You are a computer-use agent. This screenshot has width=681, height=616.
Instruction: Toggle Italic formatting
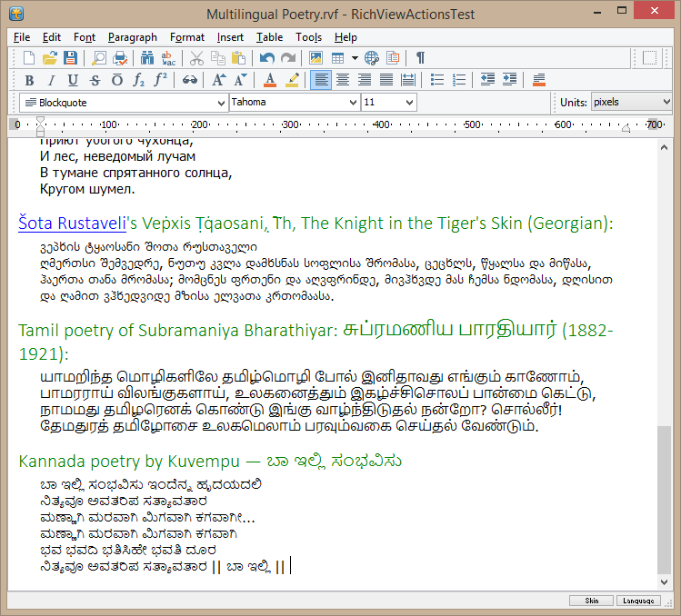pyautogui.click(x=51, y=80)
